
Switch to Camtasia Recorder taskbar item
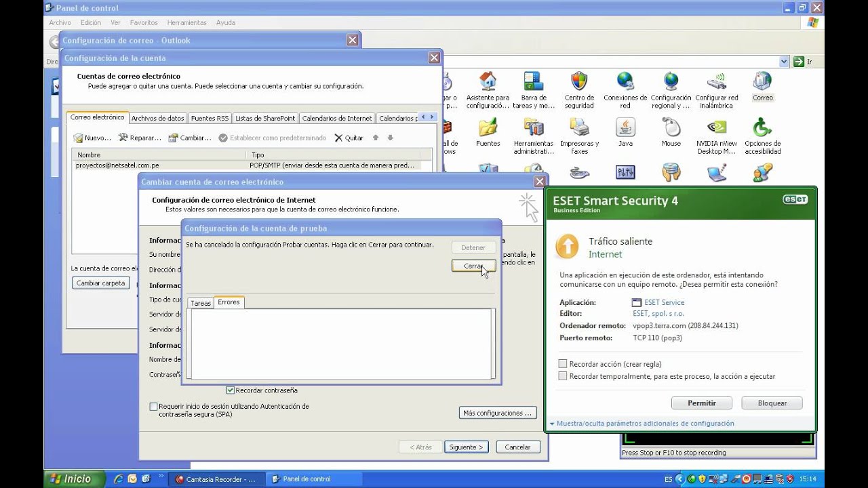[x=216, y=479]
